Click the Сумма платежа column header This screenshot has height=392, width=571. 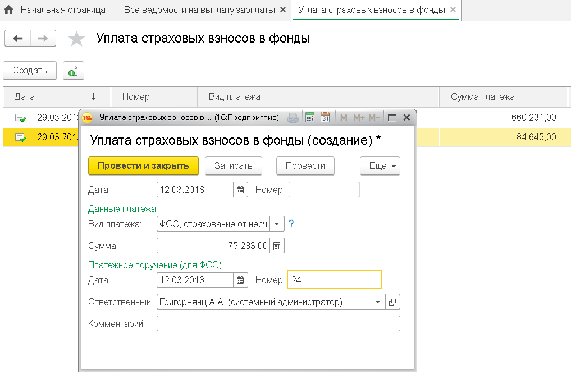pos(504,96)
